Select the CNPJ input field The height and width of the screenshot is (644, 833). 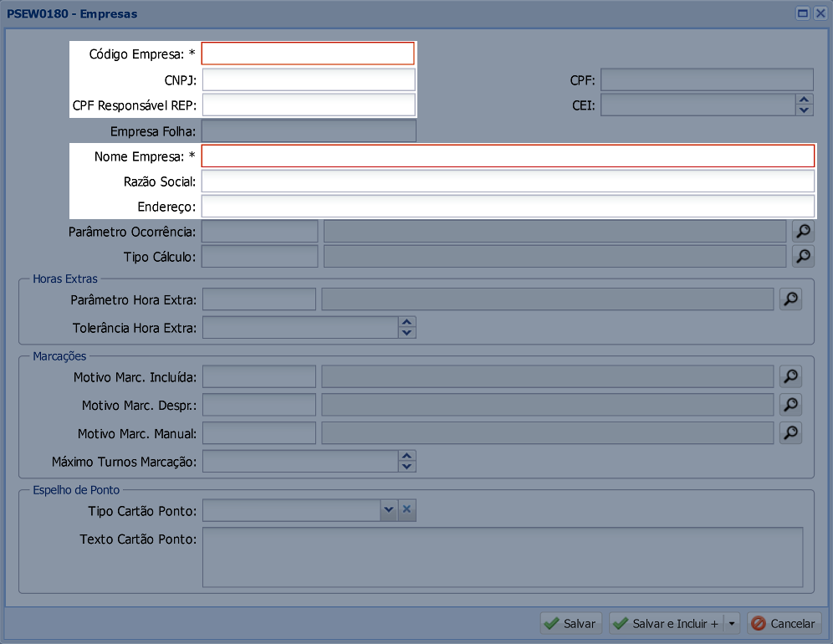[x=308, y=80]
